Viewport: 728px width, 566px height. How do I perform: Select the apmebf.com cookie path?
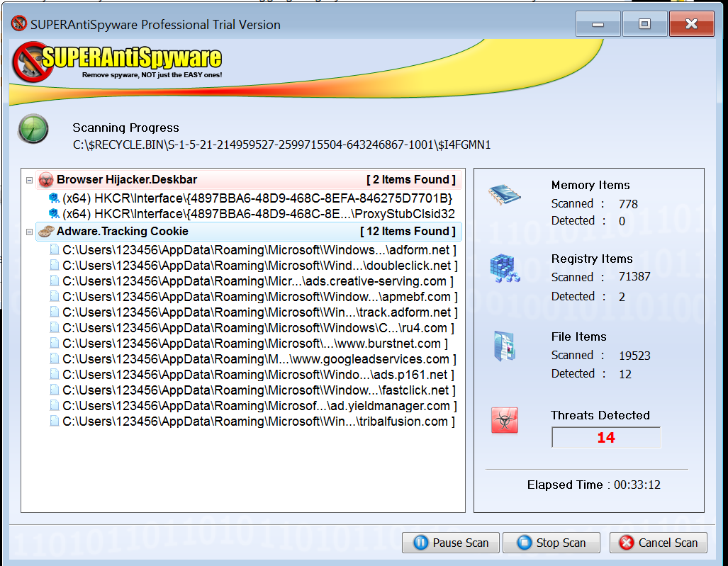pyautogui.click(x=260, y=296)
